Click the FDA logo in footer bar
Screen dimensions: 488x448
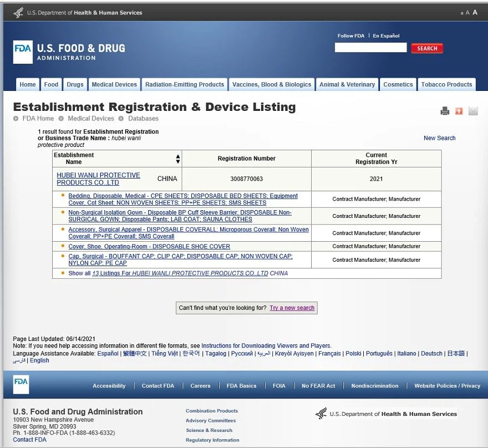(x=21, y=384)
